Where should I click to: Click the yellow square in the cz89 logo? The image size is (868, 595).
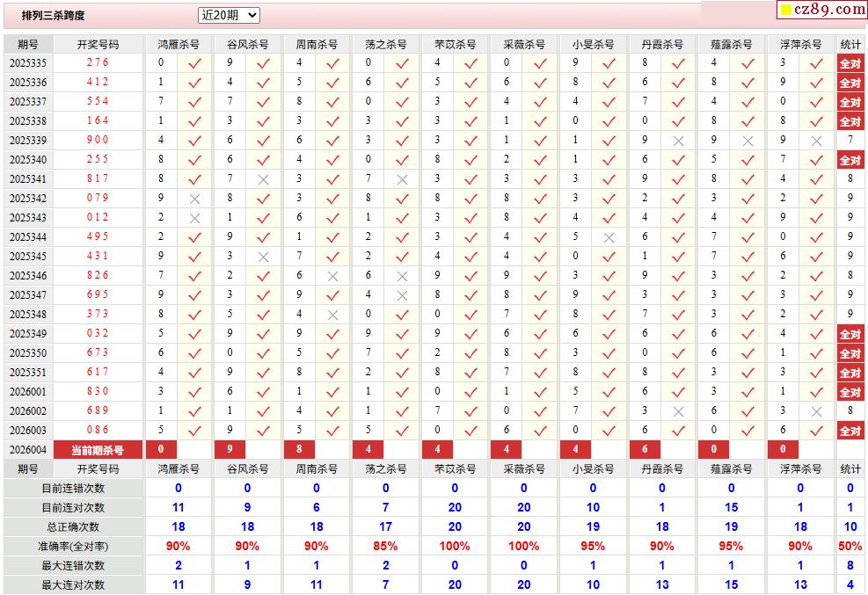pos(785,11)
